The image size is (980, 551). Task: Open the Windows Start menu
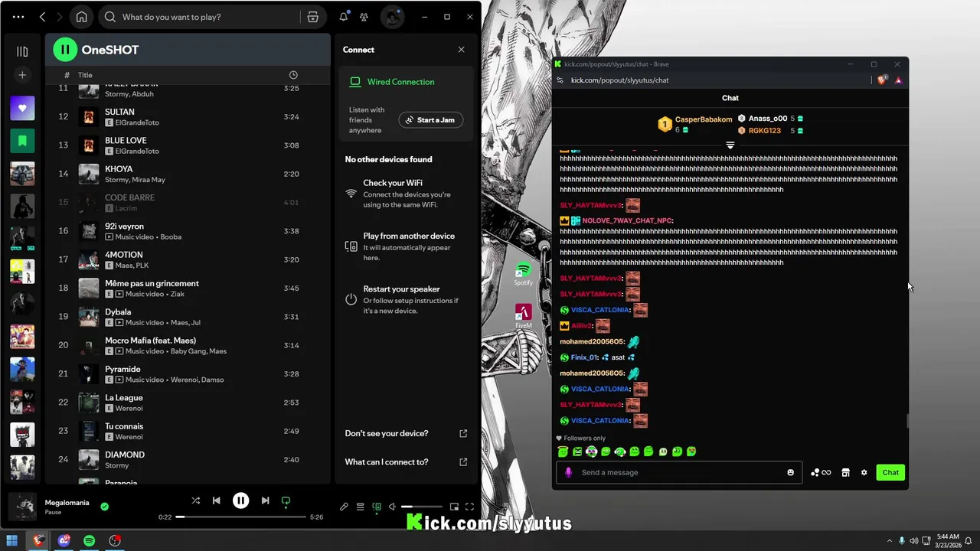[12, 540]
